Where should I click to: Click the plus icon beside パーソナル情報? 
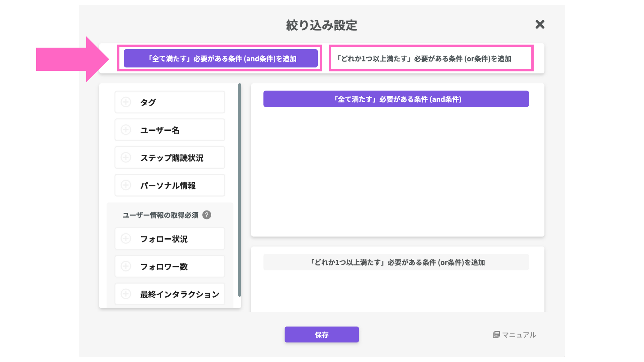pos(126,185)
